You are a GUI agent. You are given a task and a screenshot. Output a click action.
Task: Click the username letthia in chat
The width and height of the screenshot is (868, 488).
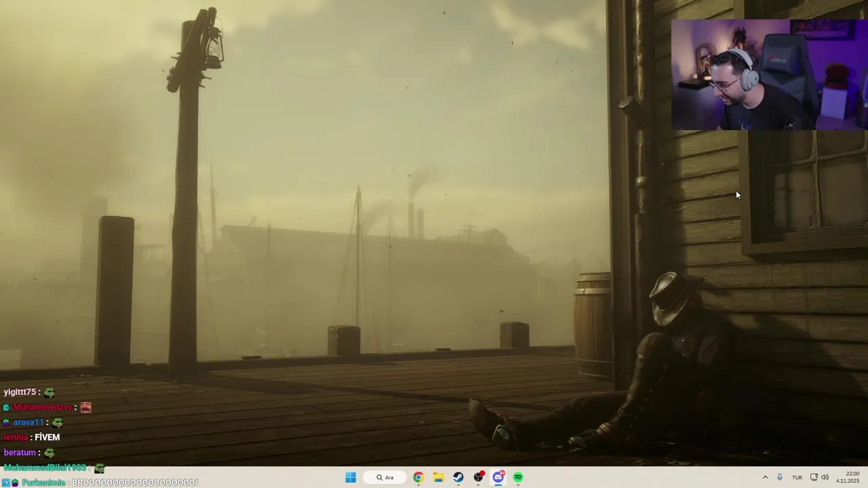(x=16, y=437)
